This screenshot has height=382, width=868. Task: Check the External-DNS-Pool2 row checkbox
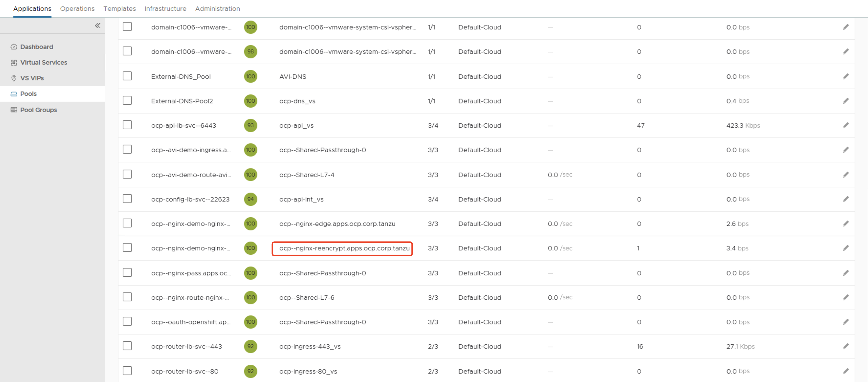[127, 101]
